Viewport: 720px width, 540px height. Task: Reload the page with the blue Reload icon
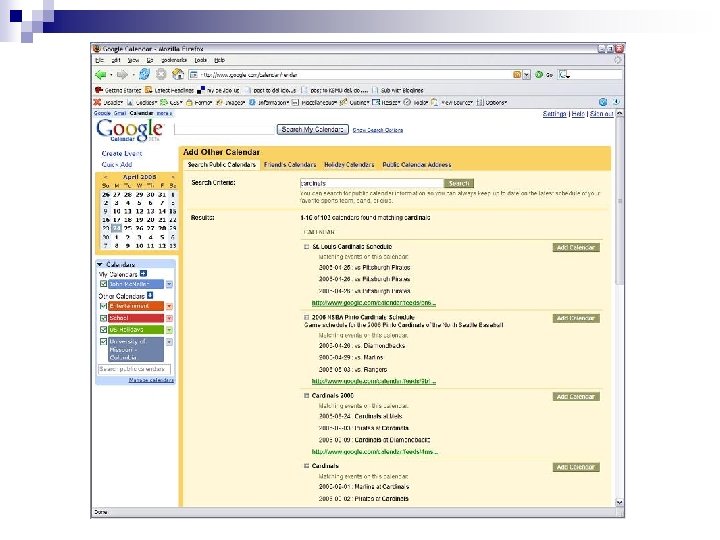(145, 74)
